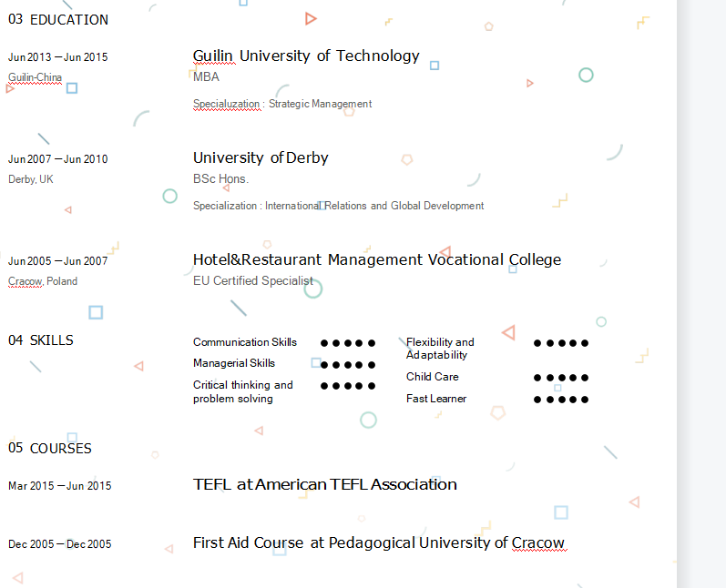The height and width of the screenshot is (588, 726).
Task: Click the TEFL at American TEFL Association line
Action: point(324,485)
